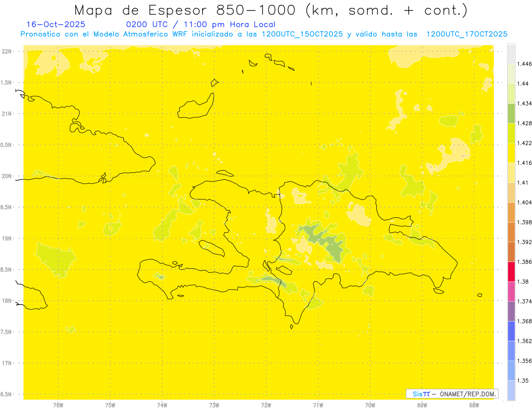Click the colorbar value '1.422'
The image size is (532, 411).
524,143
